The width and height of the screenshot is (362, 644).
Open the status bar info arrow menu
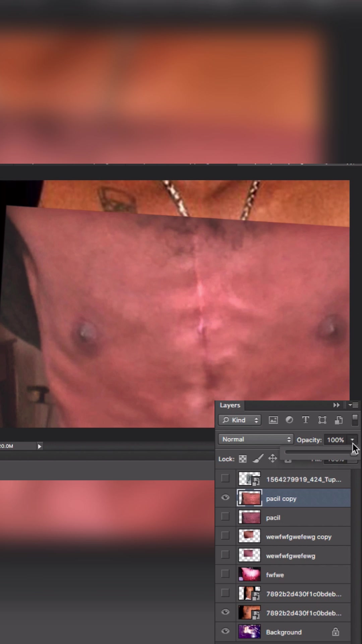tap(40, 446)
